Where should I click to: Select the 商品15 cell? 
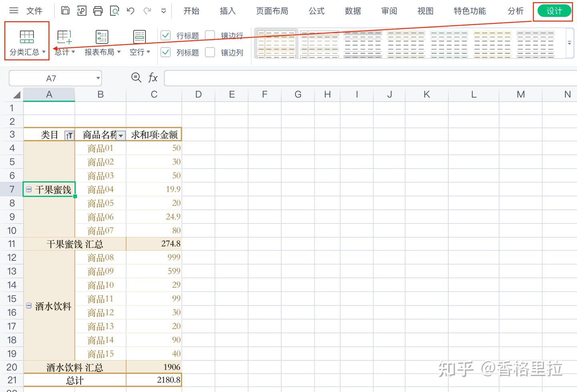point(101,354)
